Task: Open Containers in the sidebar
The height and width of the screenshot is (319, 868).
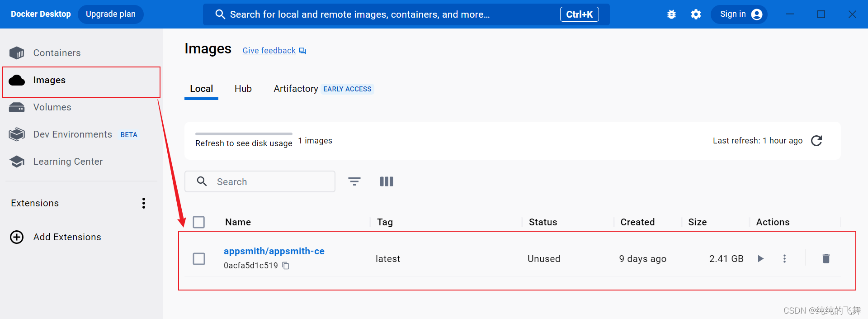Action: click(x=57, y=53)
